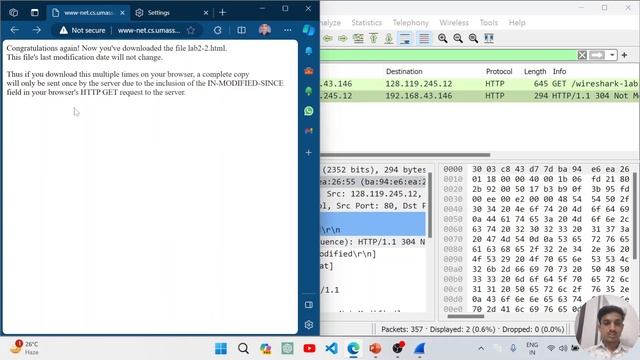640x360 pixels.
Task: Clear the Wireshark display filter
Action: tap(582, 55)
